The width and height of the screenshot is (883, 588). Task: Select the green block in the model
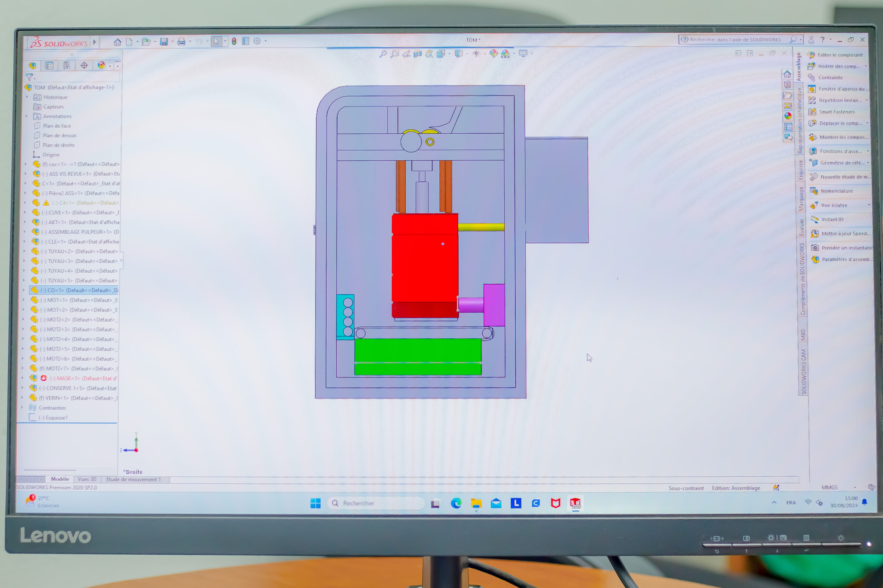pyautogui.click(x=418, y=357)
